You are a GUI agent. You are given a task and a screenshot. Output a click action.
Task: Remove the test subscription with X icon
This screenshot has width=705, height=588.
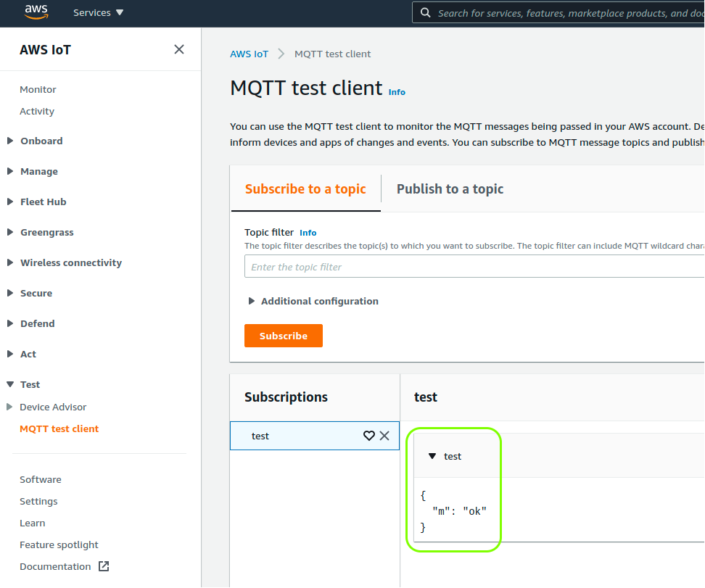coord(384,436)
